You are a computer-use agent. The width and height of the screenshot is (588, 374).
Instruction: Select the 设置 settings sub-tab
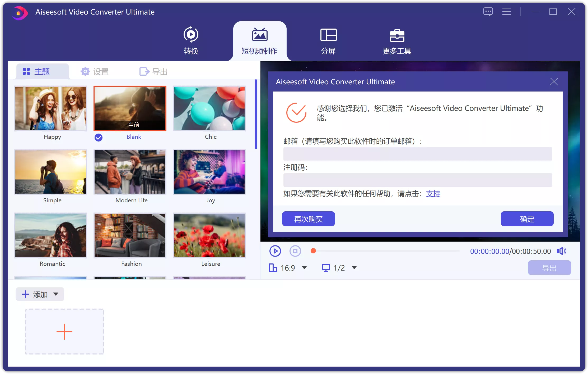click(x=95, y=71)
